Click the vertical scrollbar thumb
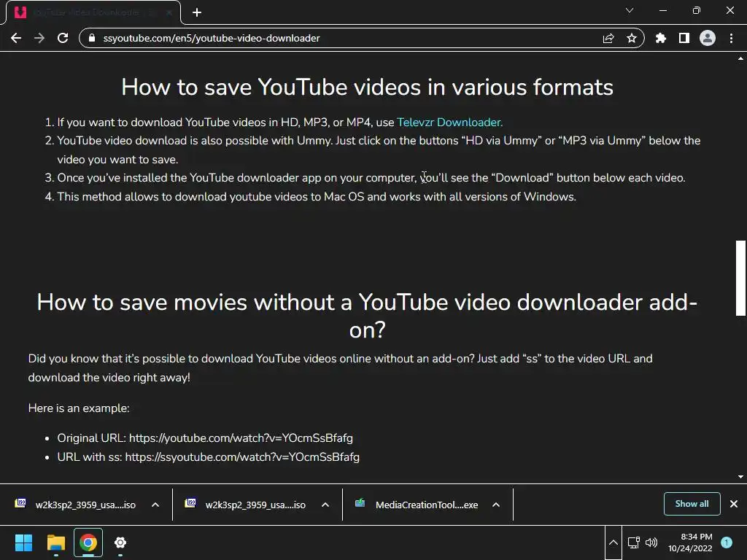This screenshot has width=747, height=560. 740,278
